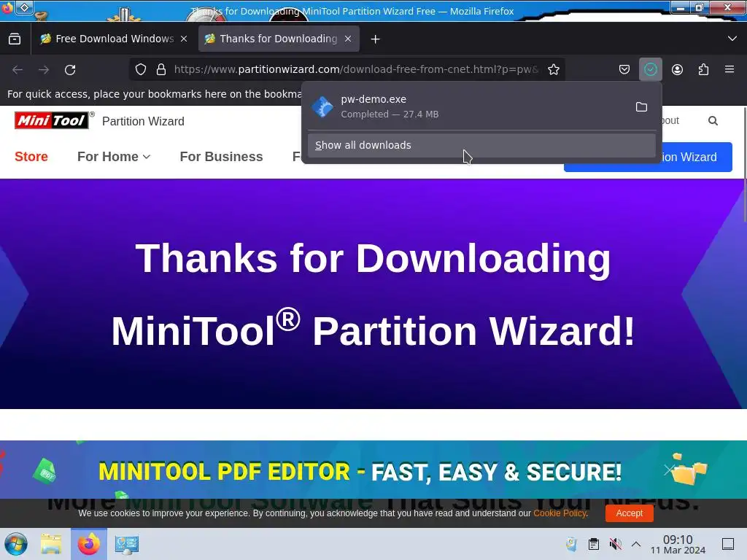This screenshot has width=747, height=560.
Task: Close the Free Download Windows tab
Action: point(184,39)
